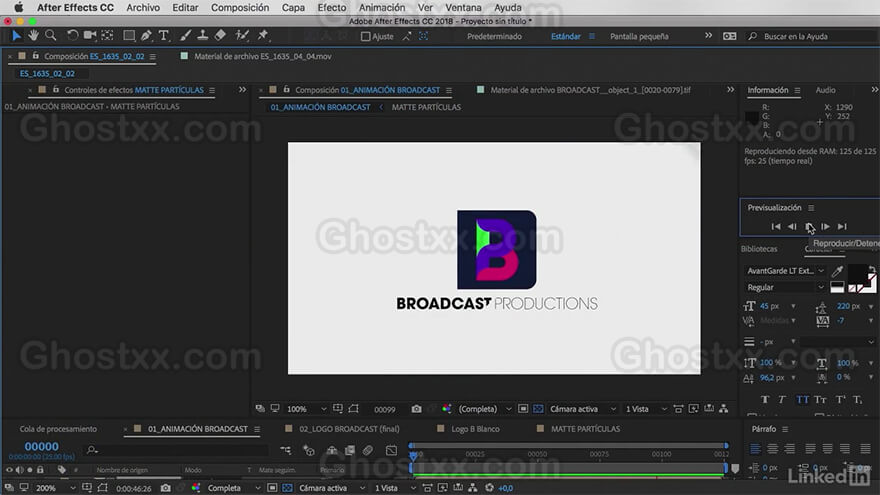Select the Pen tool
The height and width of the screenshot is (495, 880).
point(146,36)
